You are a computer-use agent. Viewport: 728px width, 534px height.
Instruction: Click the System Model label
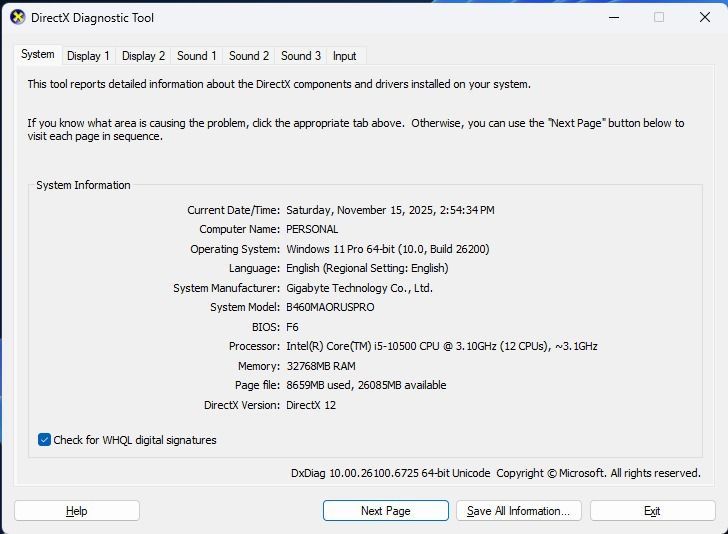[245, 307]
